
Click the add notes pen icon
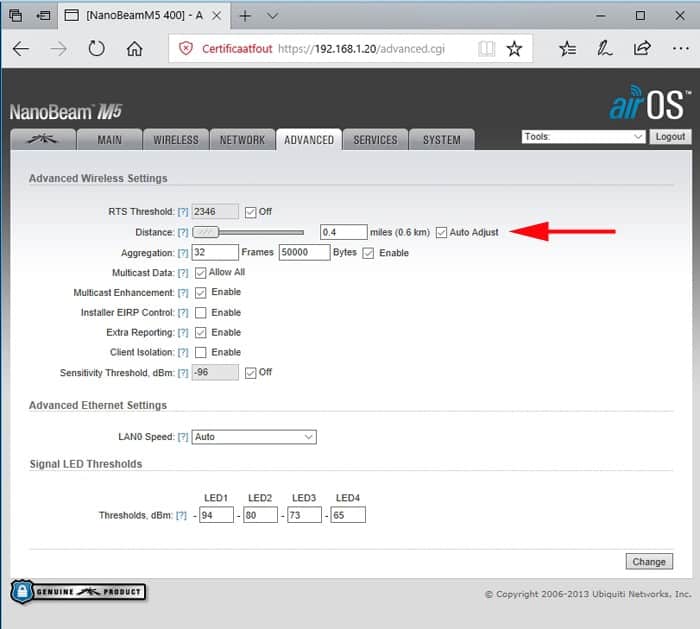[604, 48]
